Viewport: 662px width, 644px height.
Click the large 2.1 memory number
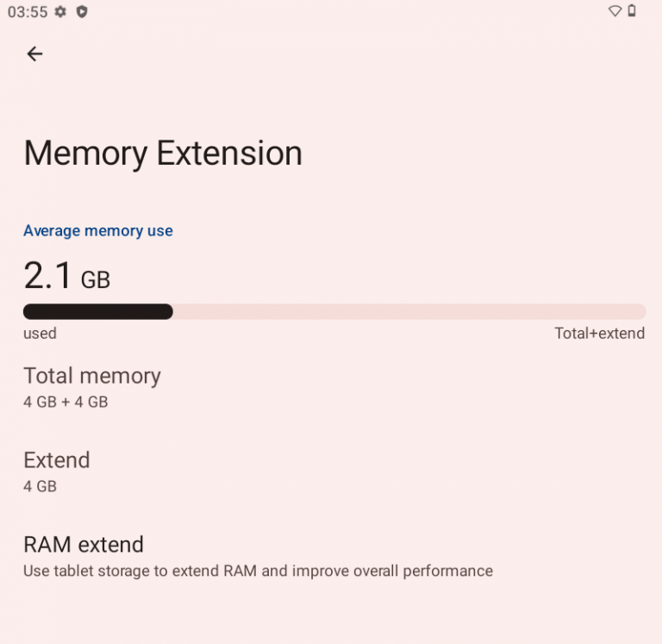(48, 276)
